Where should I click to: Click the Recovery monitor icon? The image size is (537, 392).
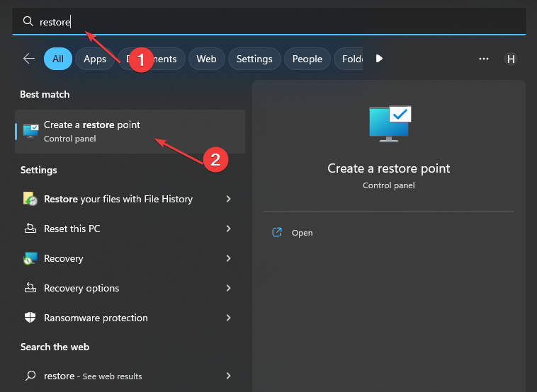coord(30,258)
